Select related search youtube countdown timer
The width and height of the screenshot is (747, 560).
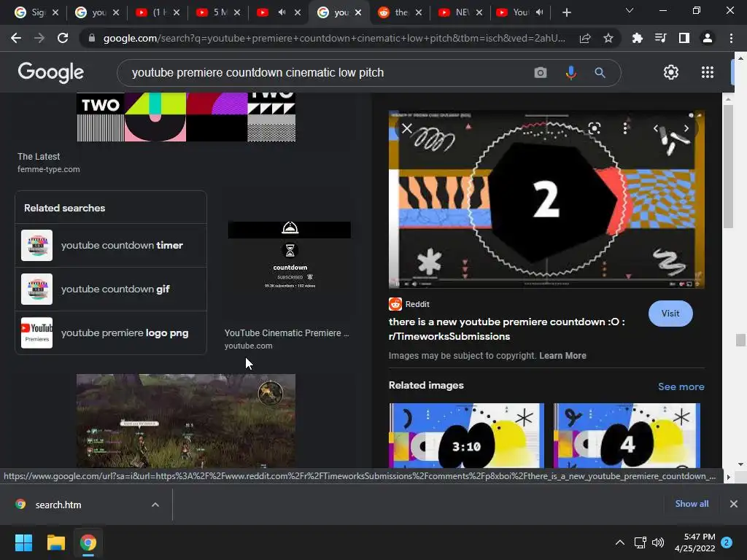click(x=111, y=245)
